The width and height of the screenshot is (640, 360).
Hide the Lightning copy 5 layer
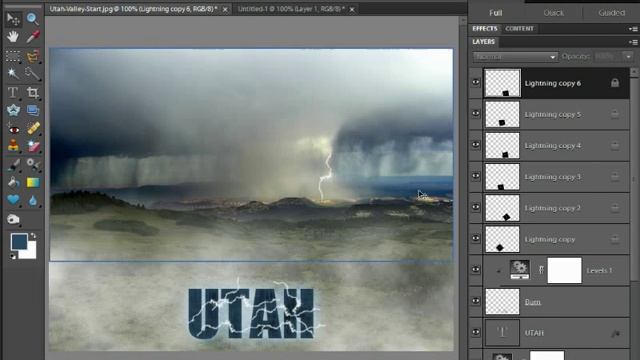pyautogui.click(x=476, y=113)
